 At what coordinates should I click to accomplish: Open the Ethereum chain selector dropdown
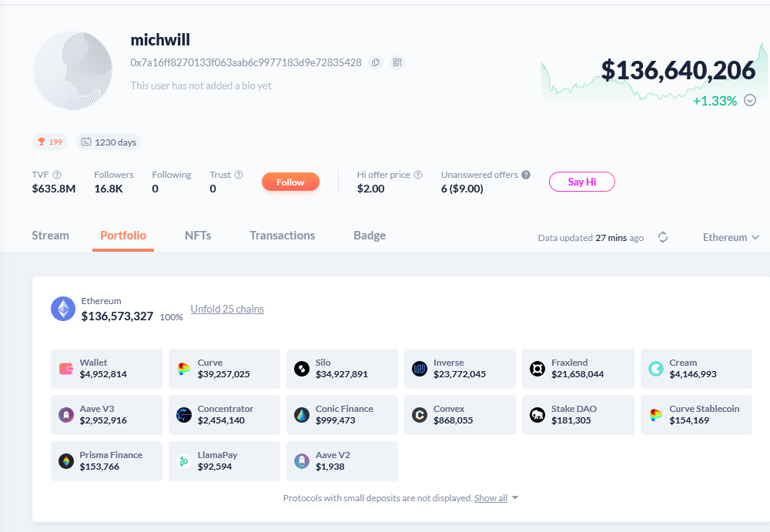[x=729, y=237]
